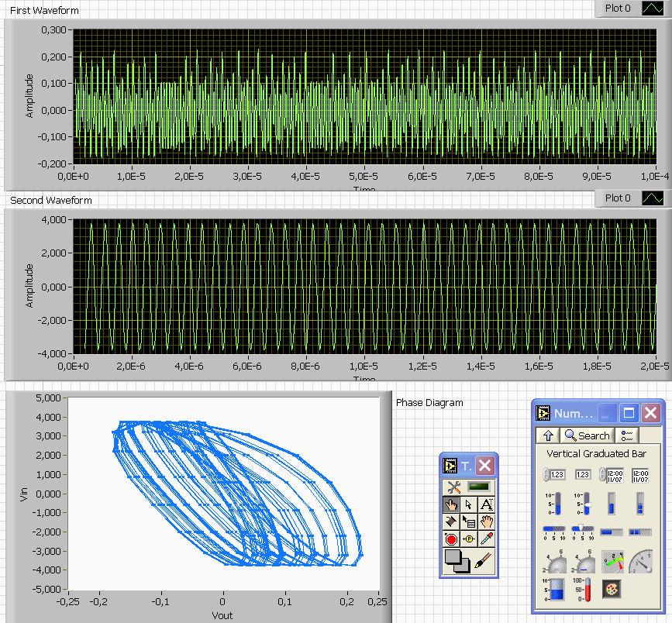The width and height of the screenshot is (672, 623).
Task: Open the palette view options button
Action: 626,435
